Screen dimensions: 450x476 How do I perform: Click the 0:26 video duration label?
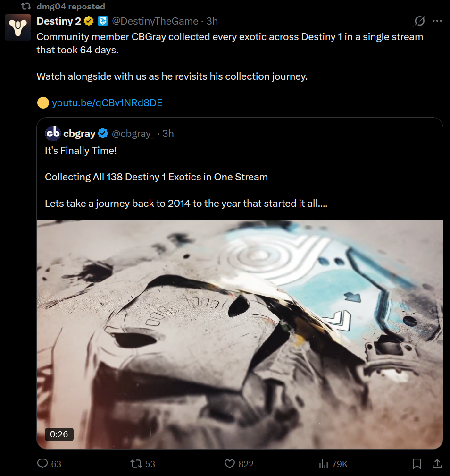point(59,434)
